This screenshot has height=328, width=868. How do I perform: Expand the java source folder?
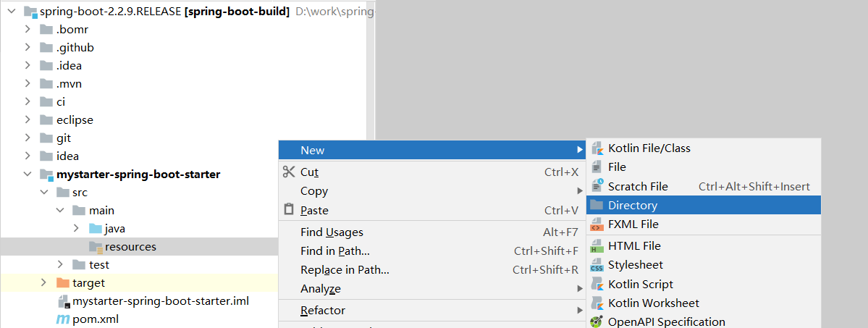76,229
